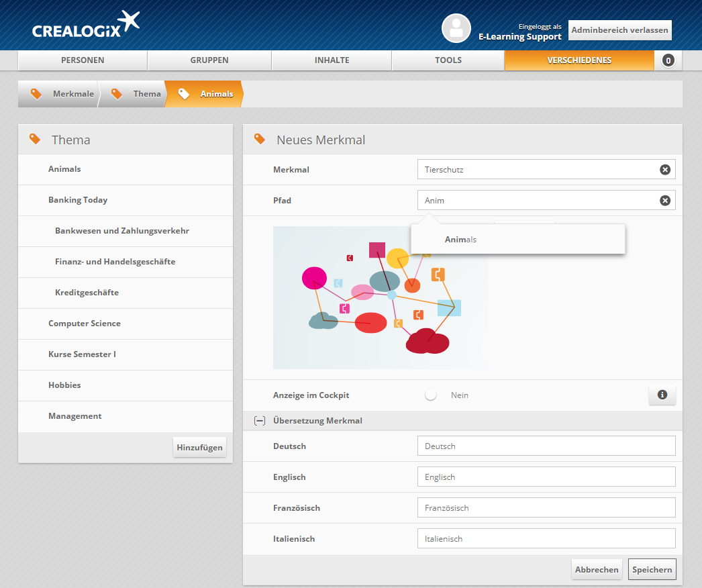Image resolution: width=702 pixels, height=588 pixels.
Task: Click the CREALOGIX logo
Action: click(86, 28)
